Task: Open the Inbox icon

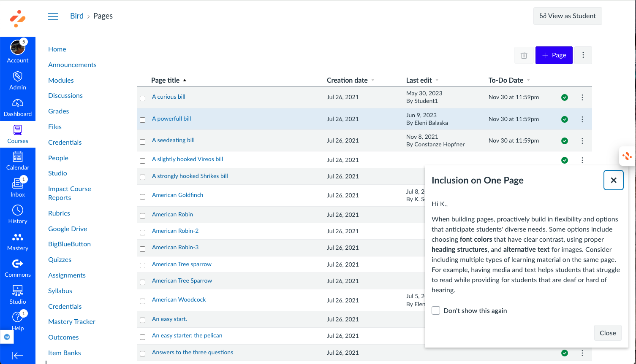Action: [x=18, y=183]
